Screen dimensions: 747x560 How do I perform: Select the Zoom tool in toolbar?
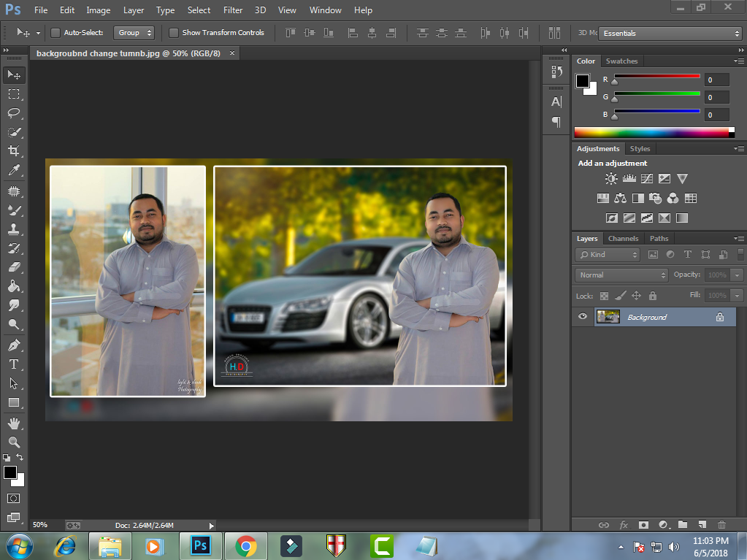(x=14, y=442)
